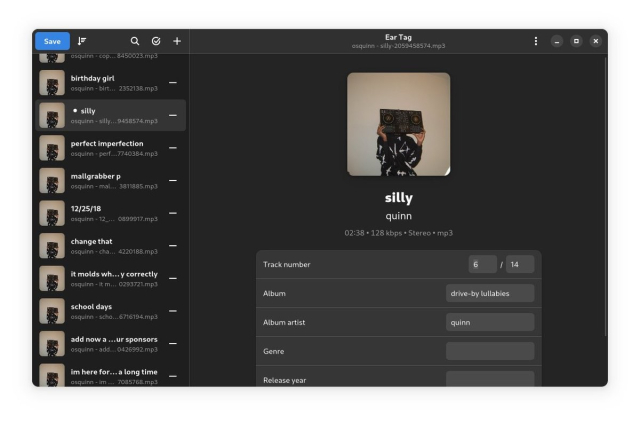The width and height of the screenshot is (640, 422).
Task: Select the perfect imperfection track
Action: coord(111,148)
